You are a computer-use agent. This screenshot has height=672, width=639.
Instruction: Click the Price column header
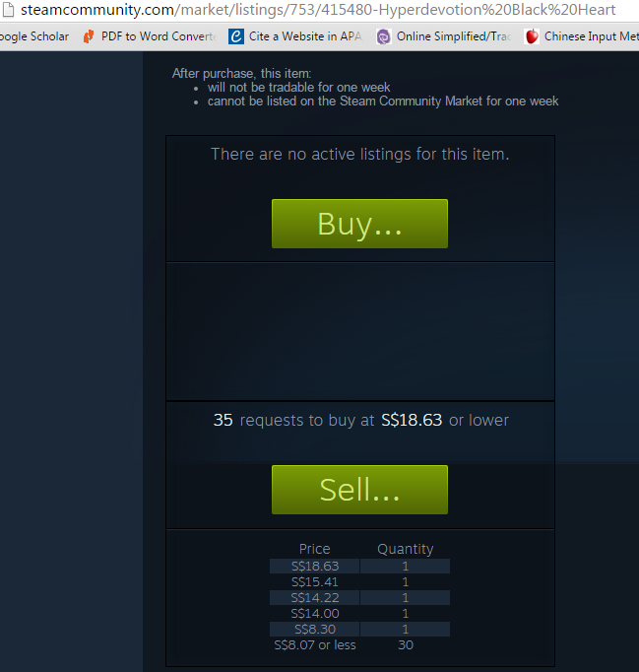315,549
